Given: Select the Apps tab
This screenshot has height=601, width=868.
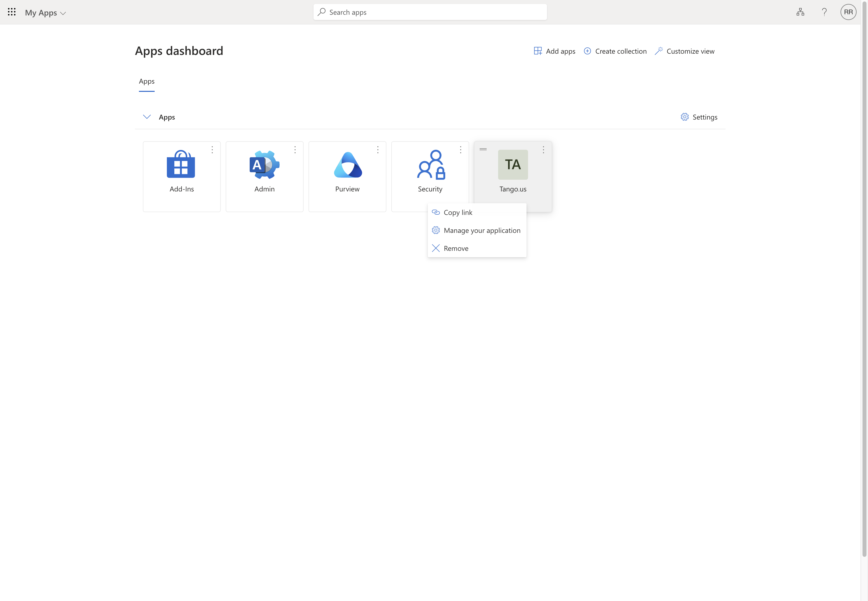Looking at the screenshot, I should pyautogui.click(x=147, y=81).
